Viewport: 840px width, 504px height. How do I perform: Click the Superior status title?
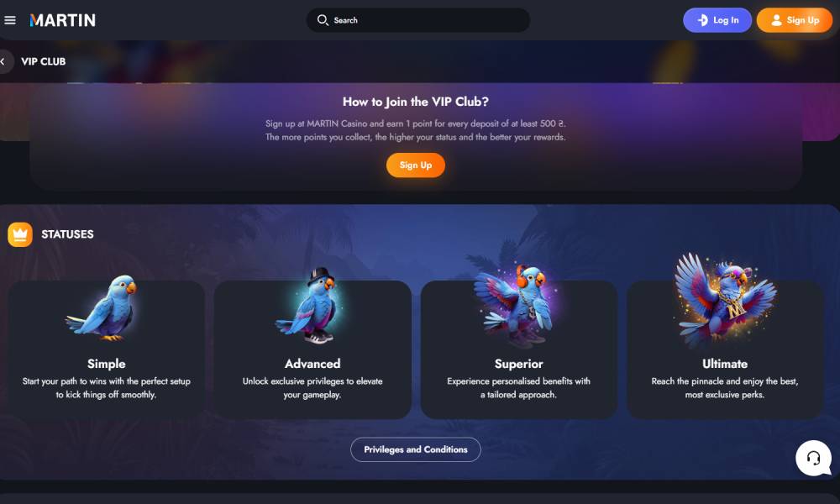click(x=518, y=364)
